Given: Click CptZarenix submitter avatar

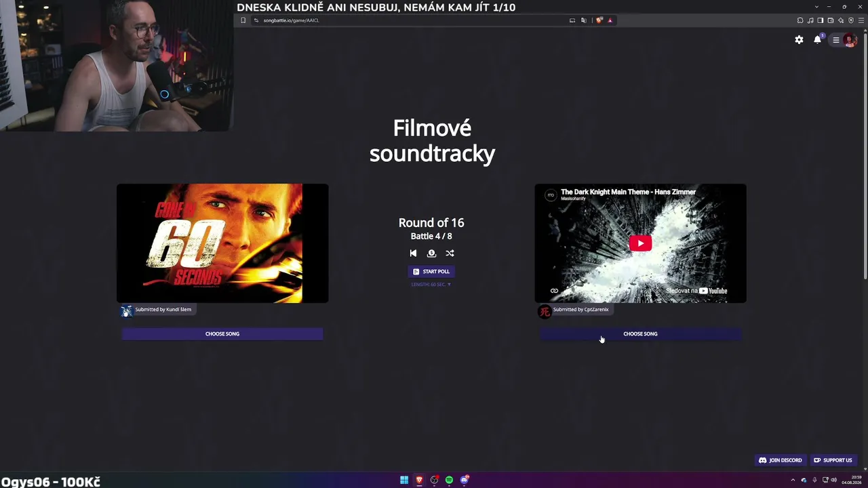Looking at the screenshot, I should [545, 311].
